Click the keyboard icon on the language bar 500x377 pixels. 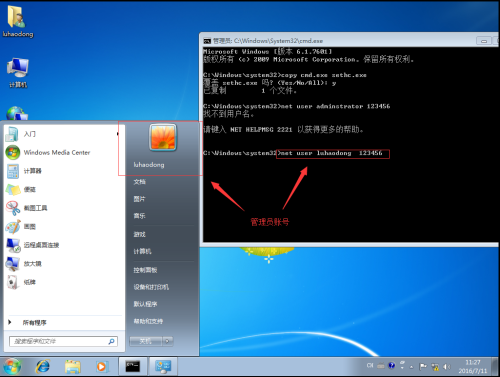tap(381, 366)
